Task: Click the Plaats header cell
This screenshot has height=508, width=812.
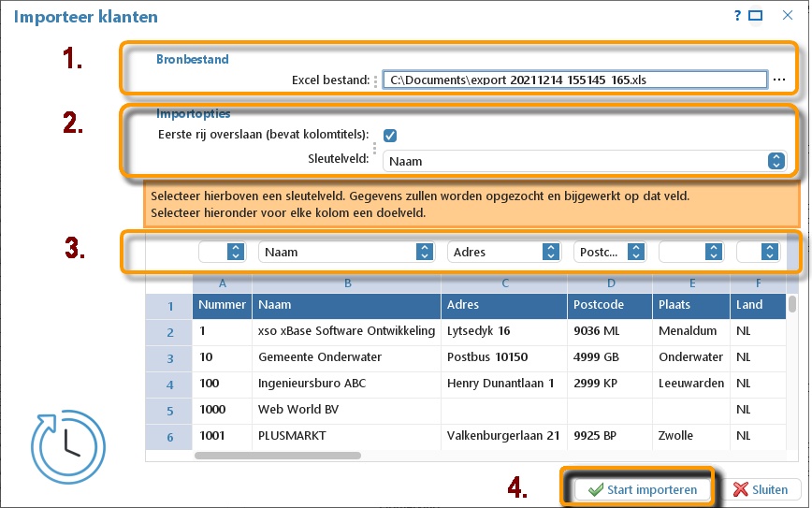Action: click(691, 305)
